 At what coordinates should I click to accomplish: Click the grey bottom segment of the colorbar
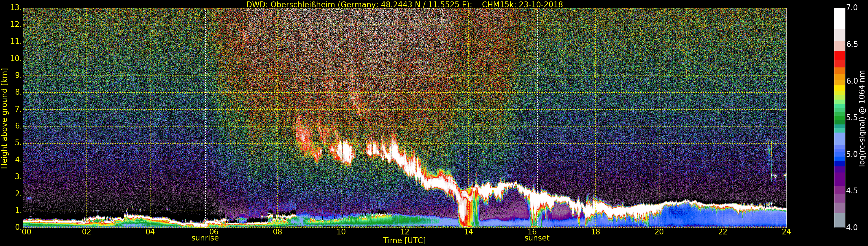(839, 221)
